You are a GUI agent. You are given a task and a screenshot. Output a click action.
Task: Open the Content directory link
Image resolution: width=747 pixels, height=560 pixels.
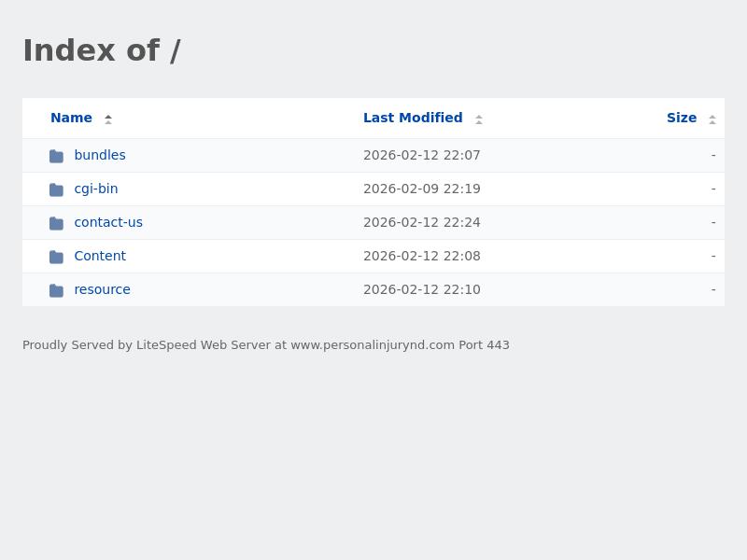[100, 256]
